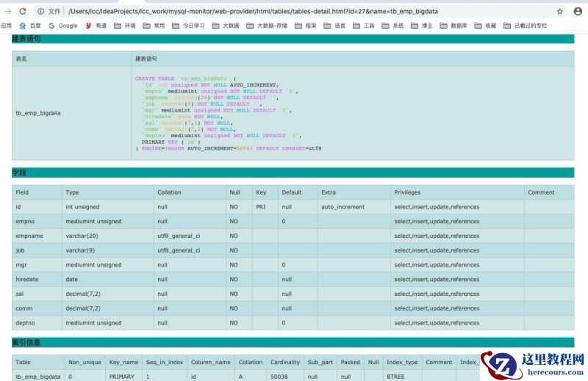Select the deptno field cell
Image resolution: width=588 pixels, height=381 pixels.
pyautogui.click(x=37, y=323)
